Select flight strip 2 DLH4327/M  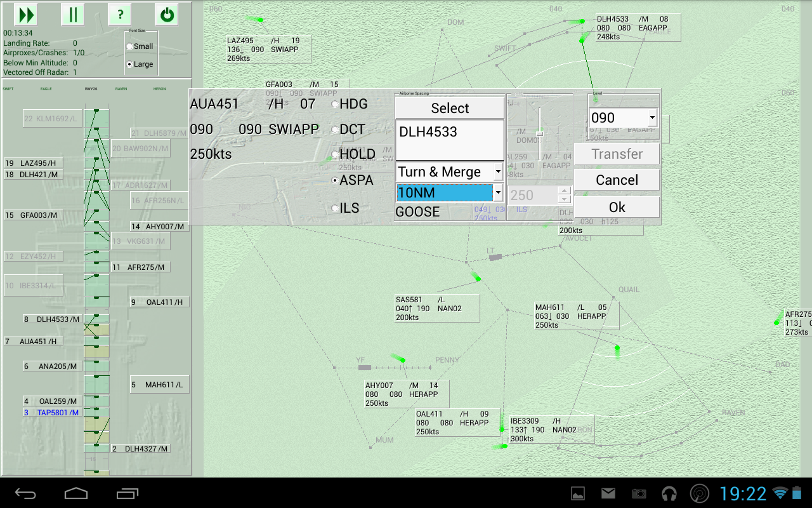[x=140, y=449]
